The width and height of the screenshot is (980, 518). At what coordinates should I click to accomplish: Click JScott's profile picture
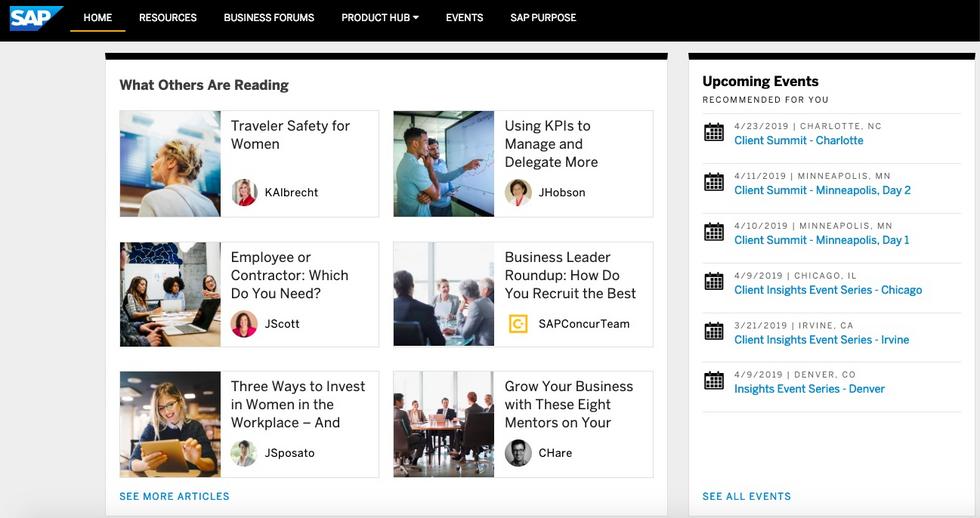(x=244, y=324)
